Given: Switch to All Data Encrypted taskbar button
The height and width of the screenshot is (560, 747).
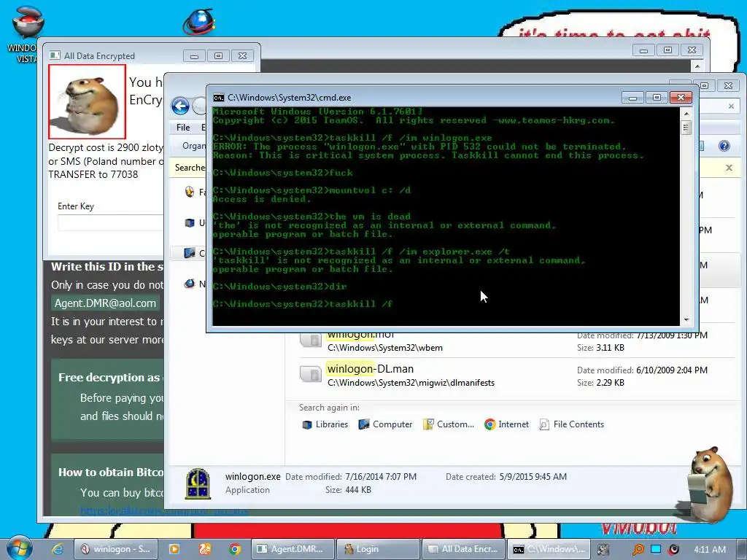Looking at the screenshot, I should click(463, 549).
